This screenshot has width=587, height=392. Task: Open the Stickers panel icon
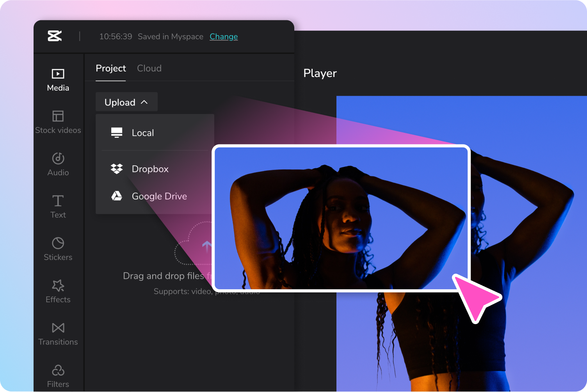(58, 243)
